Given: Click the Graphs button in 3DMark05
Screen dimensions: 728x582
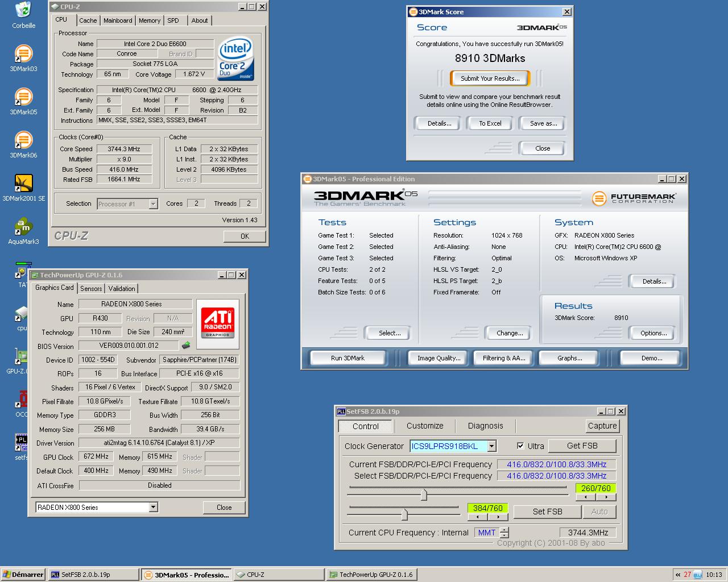Looking at the screenshot, I should pyautogui.click(x=570, y=358).
